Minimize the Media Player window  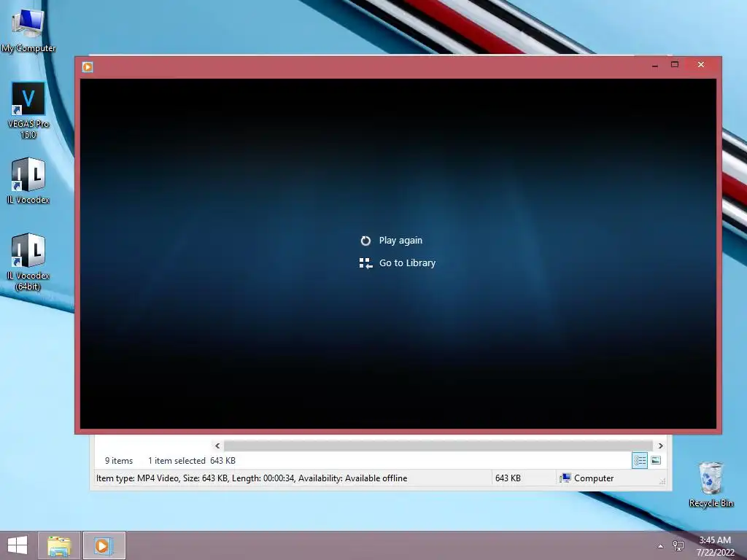coord(655,65)
